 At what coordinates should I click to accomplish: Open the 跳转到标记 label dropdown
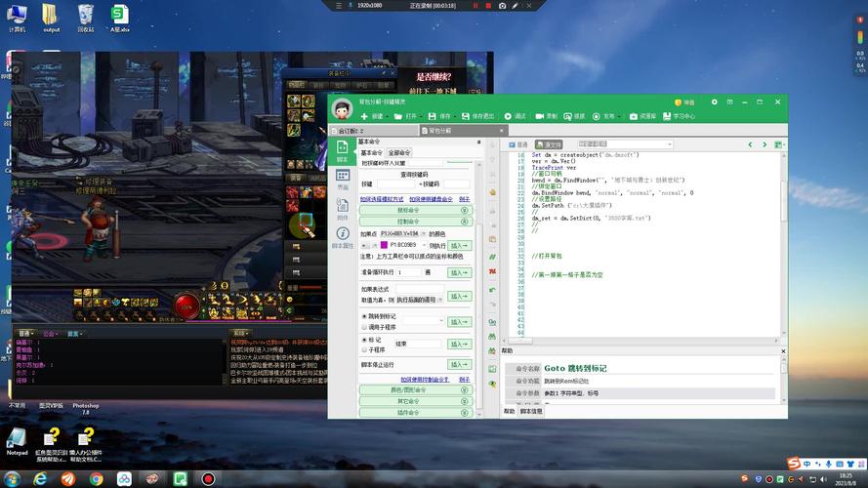441,321
